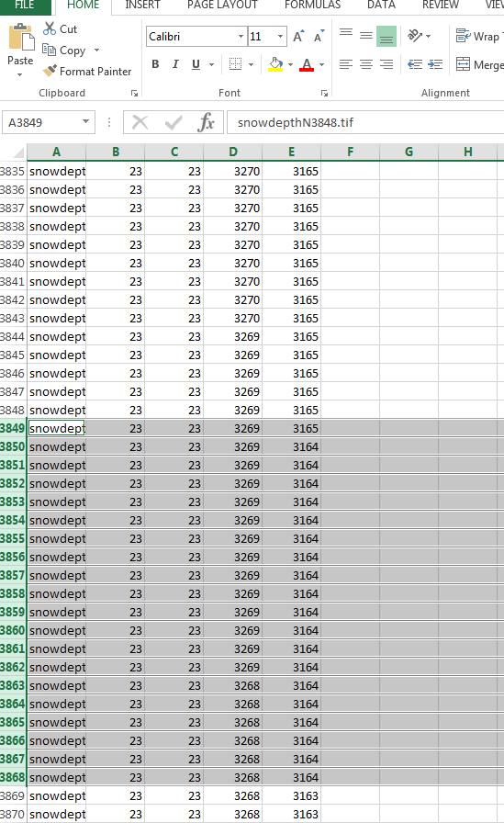
Task: Expand orientation dropdown arrow
Action: pos(429,36)
